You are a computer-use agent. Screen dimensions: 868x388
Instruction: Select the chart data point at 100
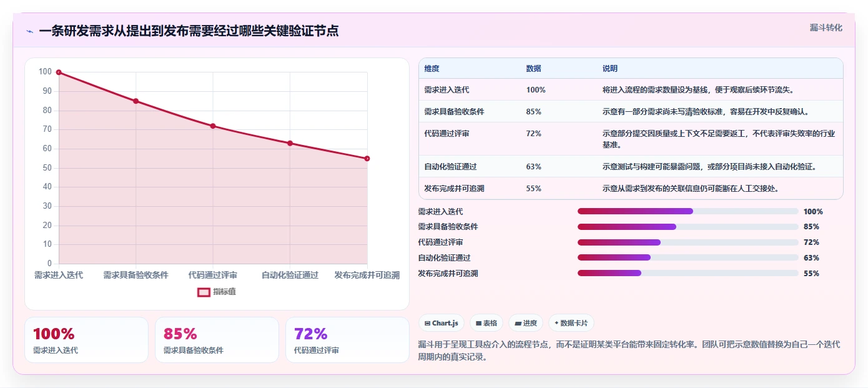tap(59, 72)
